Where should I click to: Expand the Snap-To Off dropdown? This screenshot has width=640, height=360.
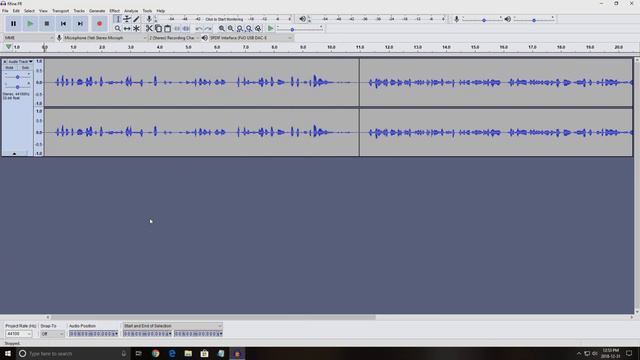click(x=52, y=334)
